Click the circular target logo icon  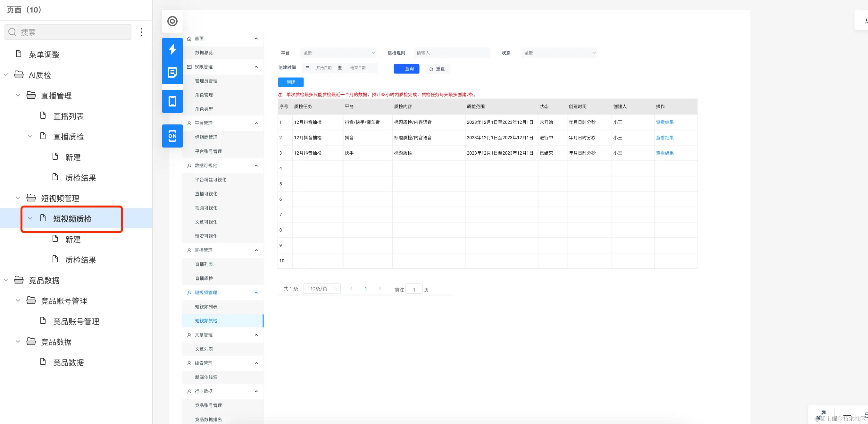click(172, 21)
